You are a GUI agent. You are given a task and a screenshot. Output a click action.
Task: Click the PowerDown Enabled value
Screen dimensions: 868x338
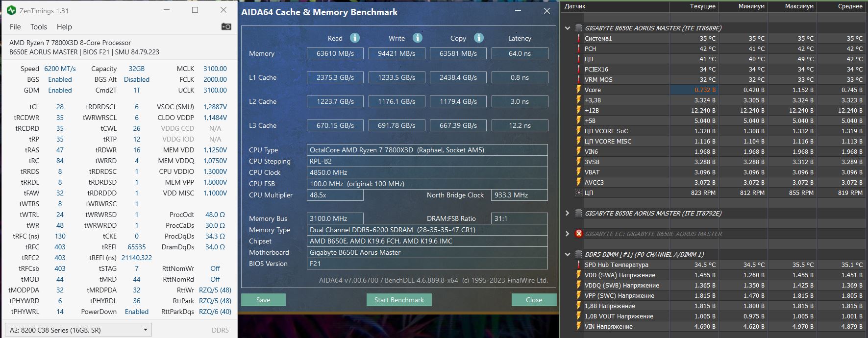point(136,312)
